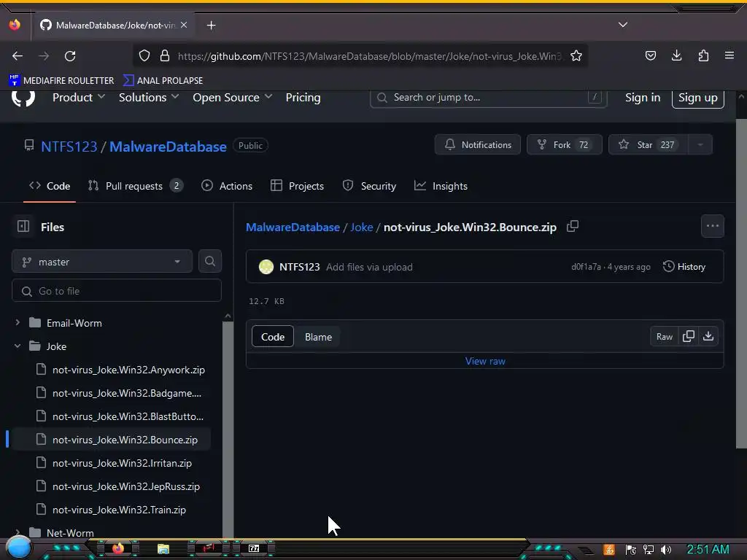Star the repository

point(648,145)
